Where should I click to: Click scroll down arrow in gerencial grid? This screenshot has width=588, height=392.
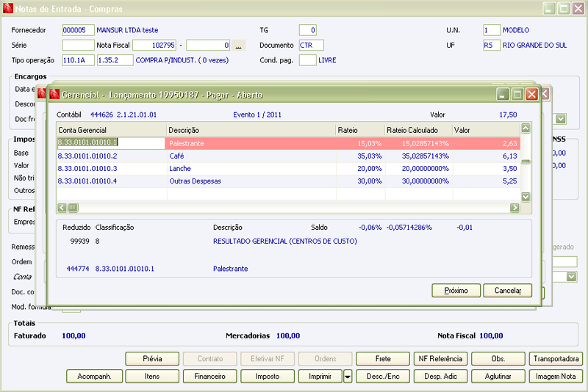click(526, 197)
